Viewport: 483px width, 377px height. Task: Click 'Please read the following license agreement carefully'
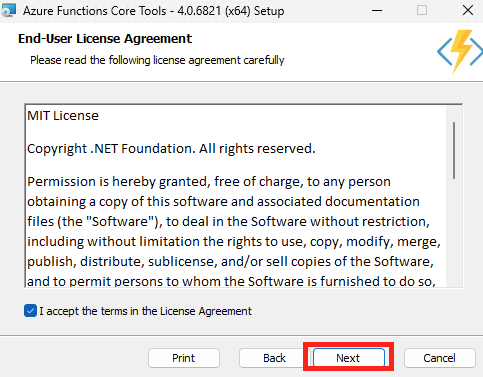pos(157,60)
